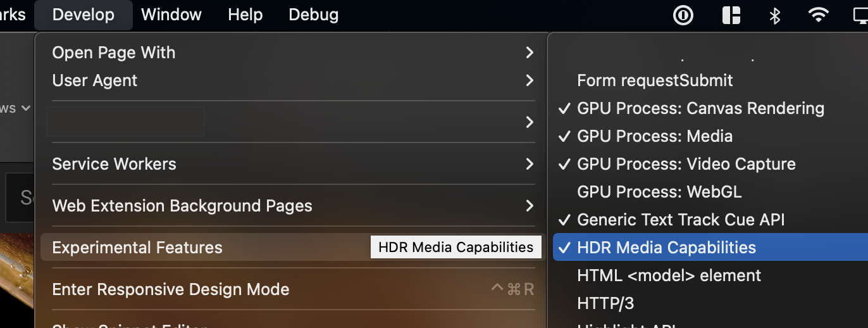Toggle the Form requestSubmit feature
Image resolution: width=868 pixels, height=328 pixels.
[x=655, y=80]
